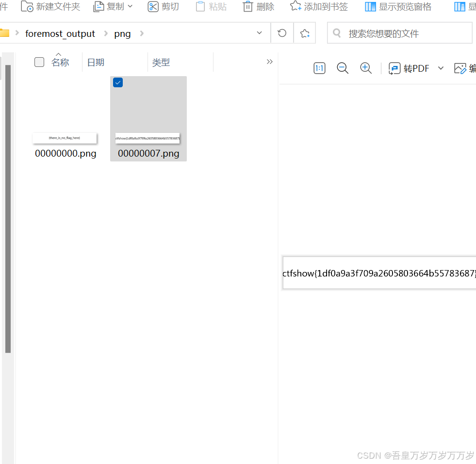476x464 pixels.
Task: Expand chevron between foremost_output and png
Action: click(x=106, y=33)
